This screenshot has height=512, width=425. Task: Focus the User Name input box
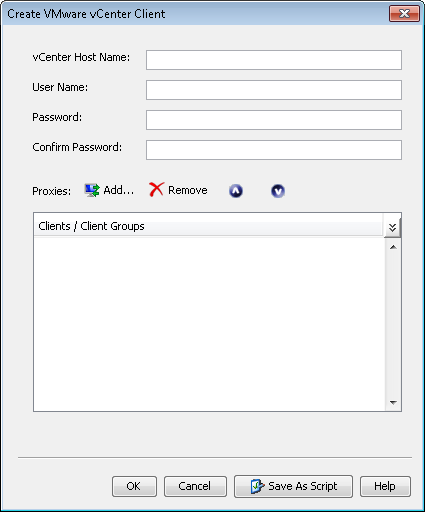pos(274,90)
